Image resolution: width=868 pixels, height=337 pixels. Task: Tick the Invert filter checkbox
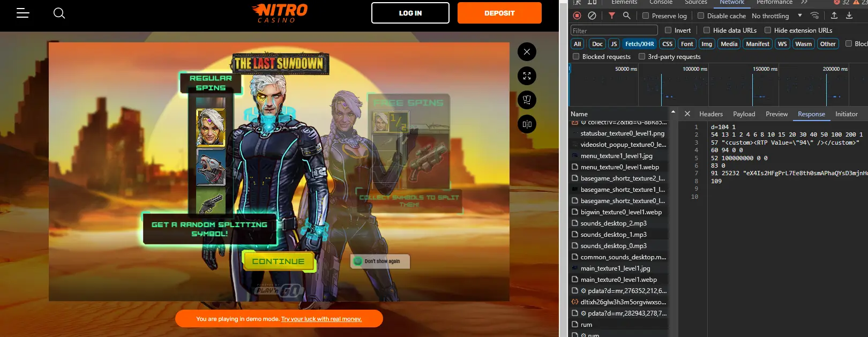(668, 30)
